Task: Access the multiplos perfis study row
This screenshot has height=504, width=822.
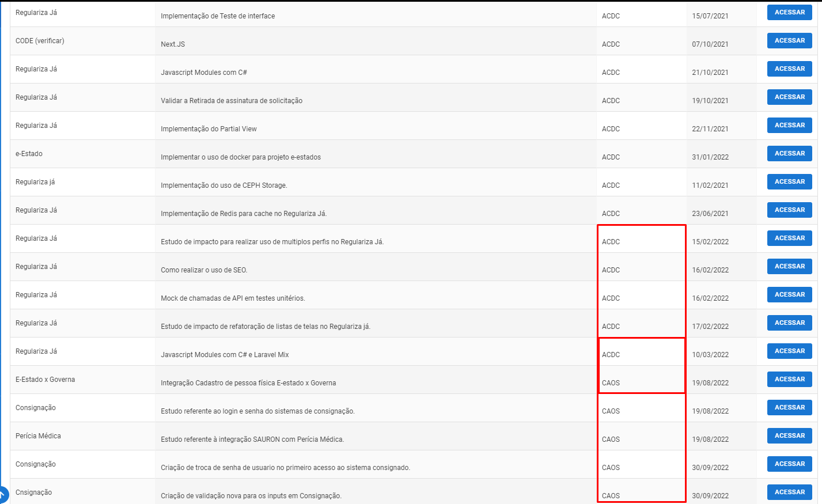Action: (789, 238)
